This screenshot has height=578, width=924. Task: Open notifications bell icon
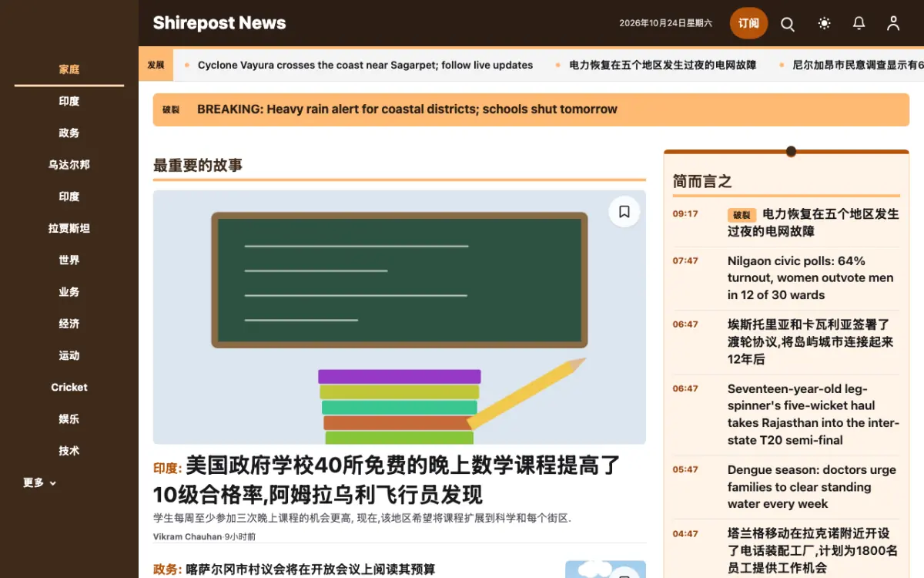click(x=859, y=24)
